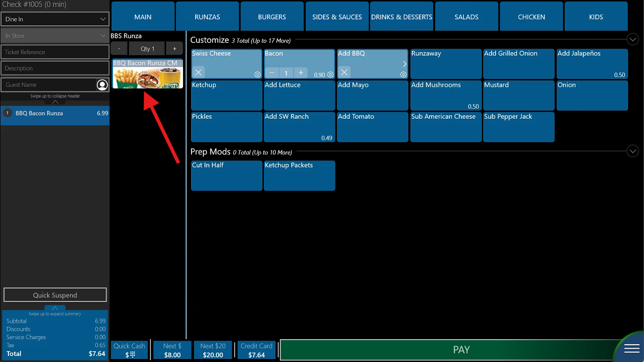Open the hamburger menu button
The height and width of the screenshot is (362, 644).
632,349
